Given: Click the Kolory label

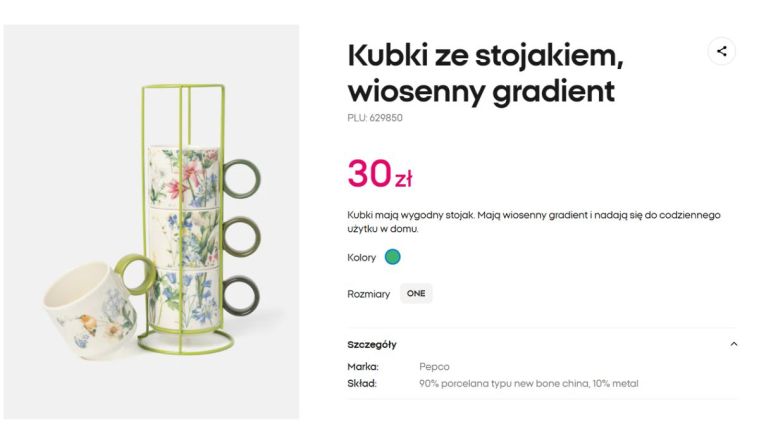Looking at the screenshot, I should point(362,258).
